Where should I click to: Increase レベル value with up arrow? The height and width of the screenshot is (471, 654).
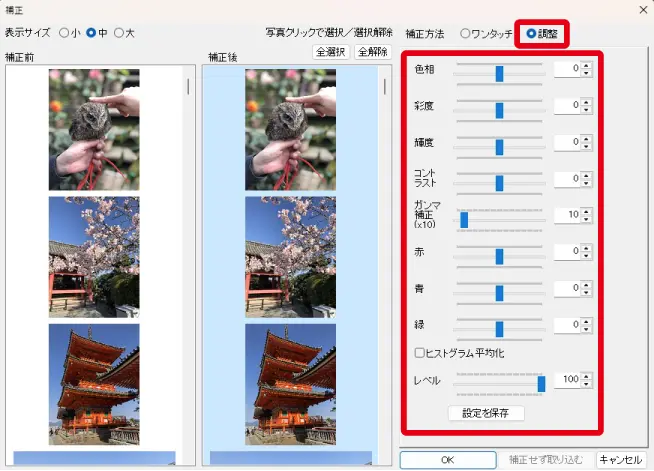tap(587, 376)
